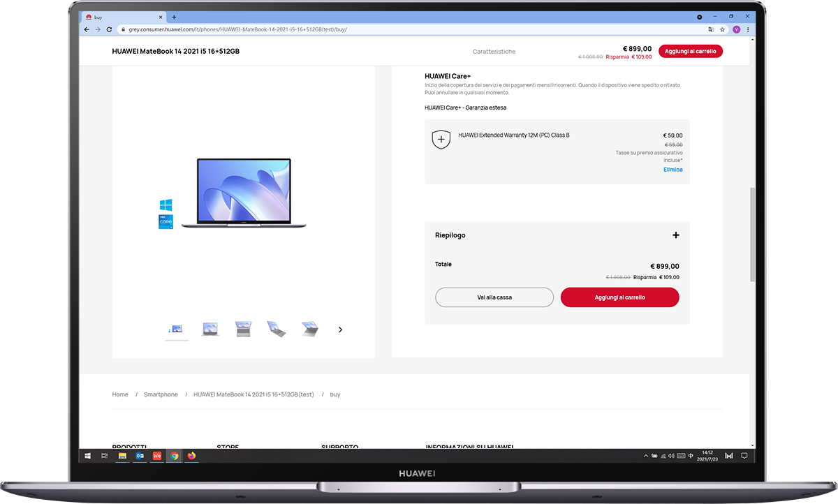Close the 'buy' browser tab
838x504 pixels.
pos(160,17)
